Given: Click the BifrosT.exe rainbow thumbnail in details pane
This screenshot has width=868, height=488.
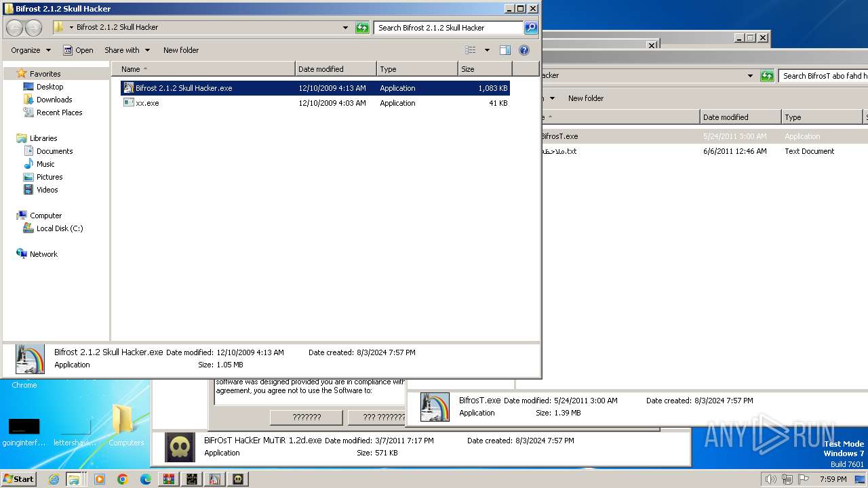Looking at the screenshot, I should click(435, 407).
